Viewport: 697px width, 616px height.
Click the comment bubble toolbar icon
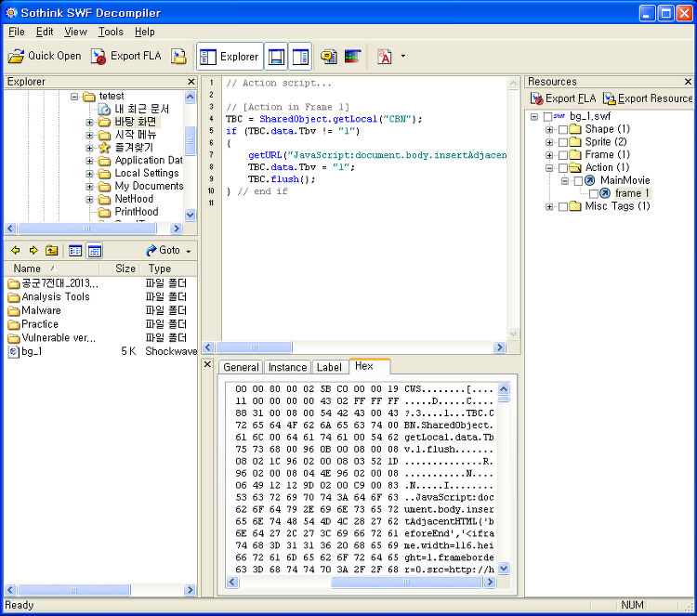tap(328, 57)
